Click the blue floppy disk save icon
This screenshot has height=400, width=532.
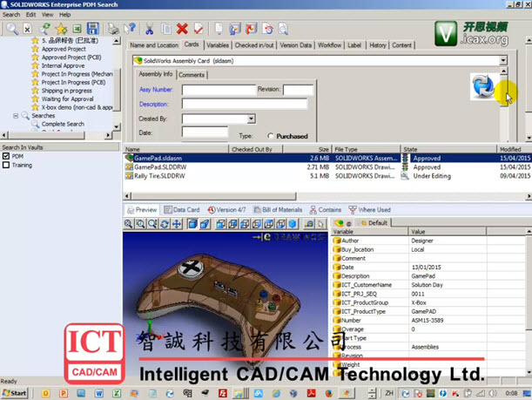[93, 29]
